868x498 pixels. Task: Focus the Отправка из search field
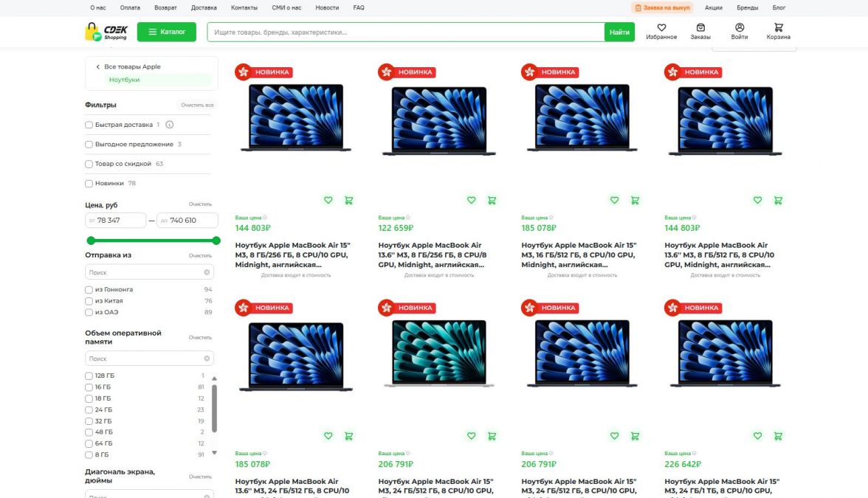point(149,272)
